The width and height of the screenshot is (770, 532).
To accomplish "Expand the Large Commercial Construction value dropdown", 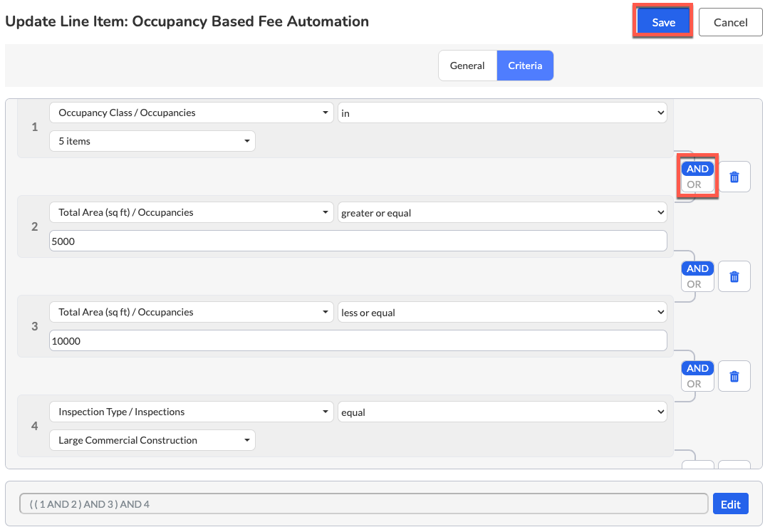I will tap(152, 440).
